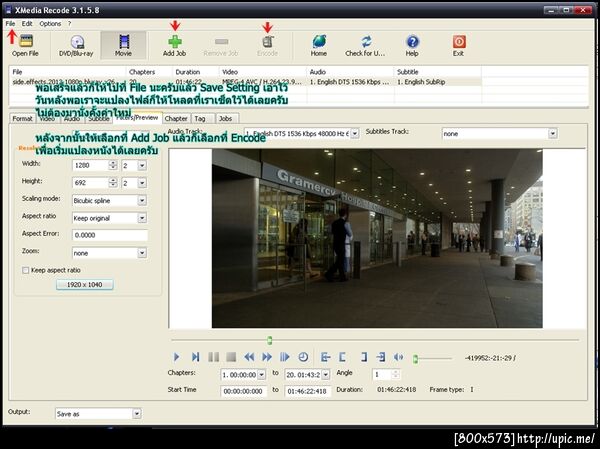This screenshot has height=449, width=600.
Task: Jump to the end marker icon
Action: 381,357
